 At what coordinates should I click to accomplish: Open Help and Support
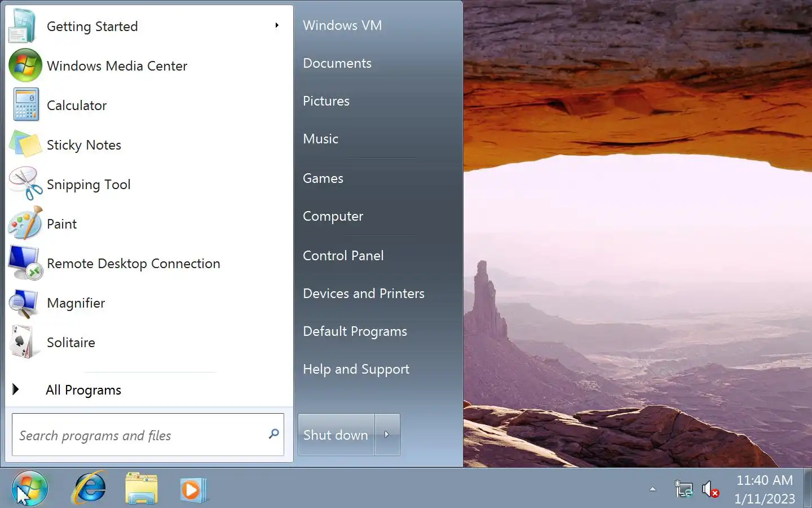356,369
